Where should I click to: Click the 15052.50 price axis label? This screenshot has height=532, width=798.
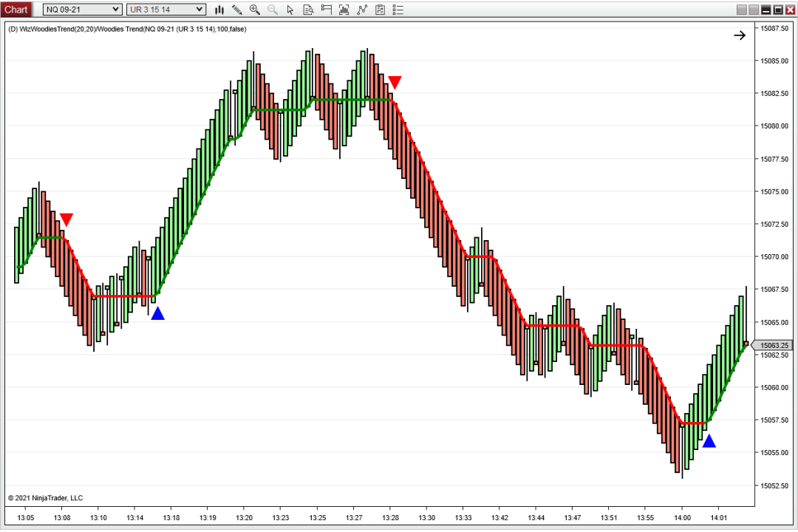click(x=774, y=485)
